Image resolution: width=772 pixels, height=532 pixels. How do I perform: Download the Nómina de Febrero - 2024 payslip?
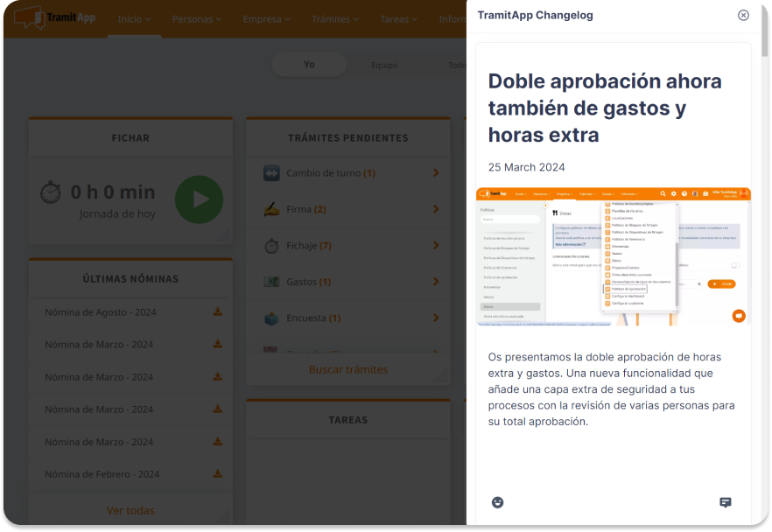[217, 474]
